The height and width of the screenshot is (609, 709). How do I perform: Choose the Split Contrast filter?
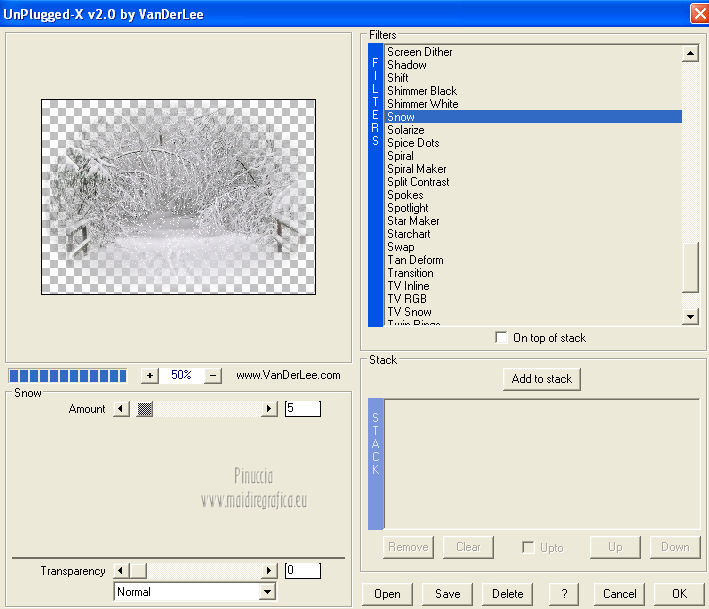coord(533,182)
